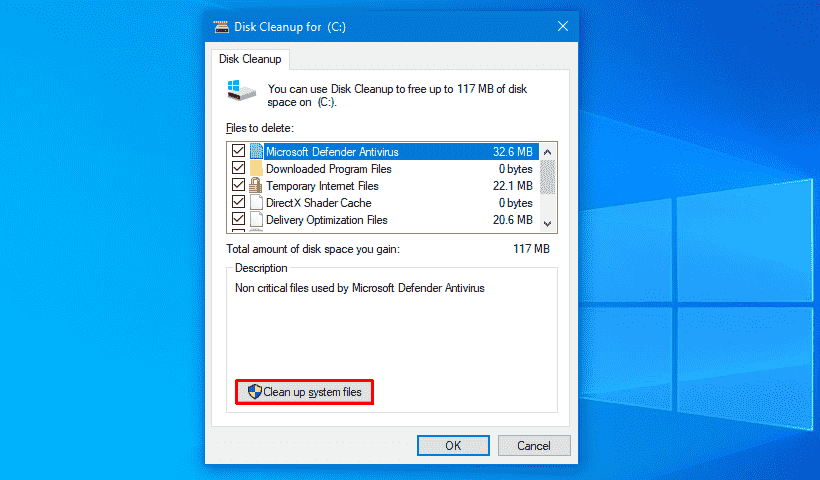Click the 22.1 MB size value
The image size is (820, 480).
click(x=512, y=186)
